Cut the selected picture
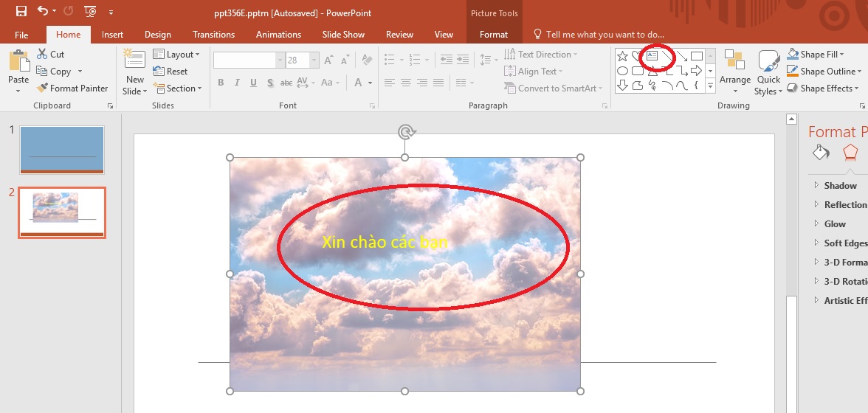Viewport: 868px width, 413px height. coord(50,54)
